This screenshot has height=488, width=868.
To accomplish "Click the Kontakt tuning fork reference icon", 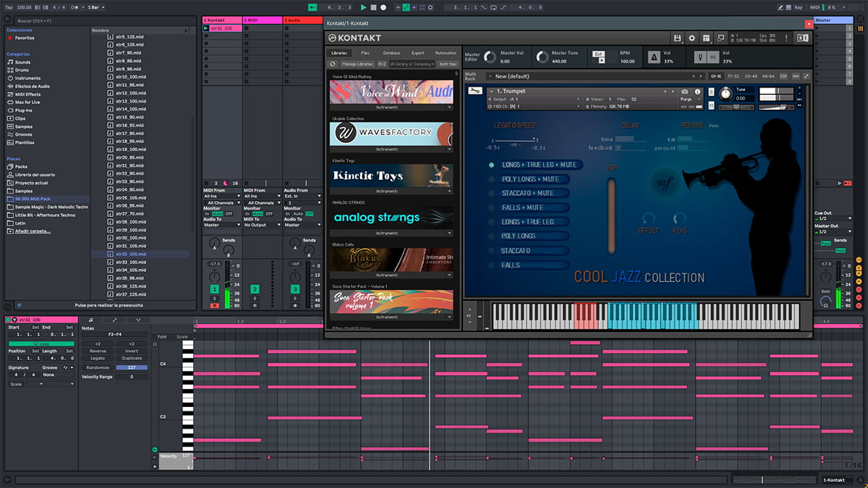I will 700,57.
